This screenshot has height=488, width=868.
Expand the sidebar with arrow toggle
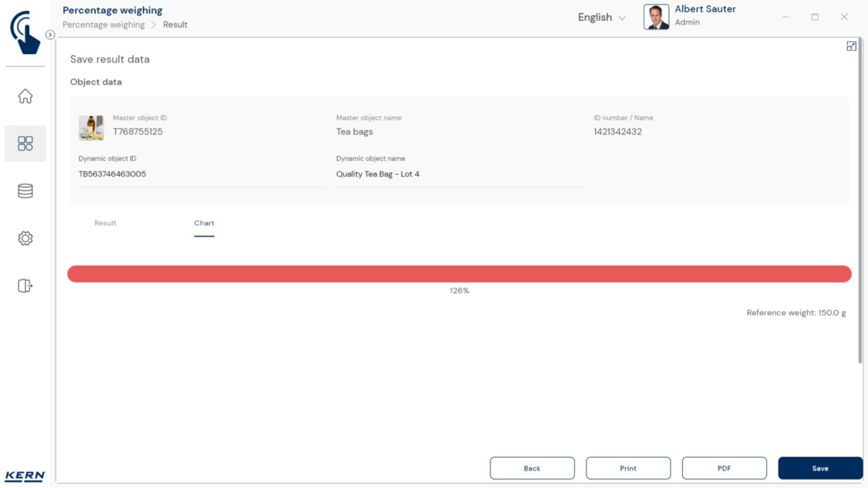[50, 35]
